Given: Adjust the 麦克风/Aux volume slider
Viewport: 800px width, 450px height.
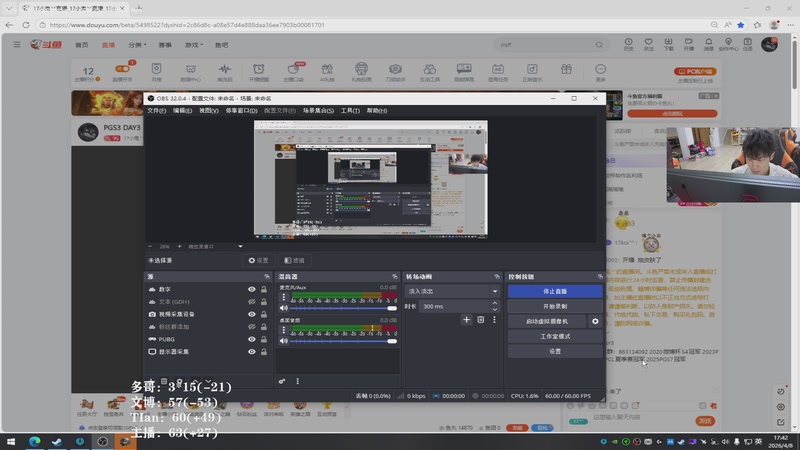Looking at the screenshot, I should [343, 308].
